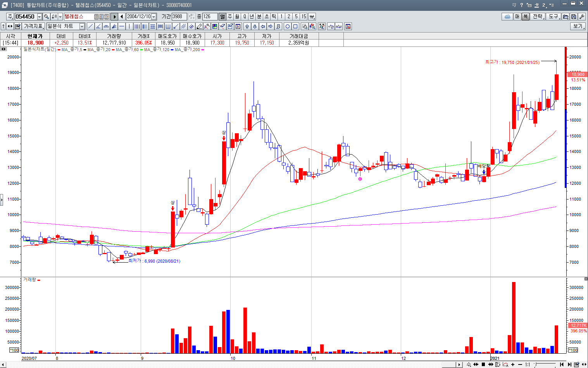
Task: Zoom out with the minus button
Action: coord(520,365)
